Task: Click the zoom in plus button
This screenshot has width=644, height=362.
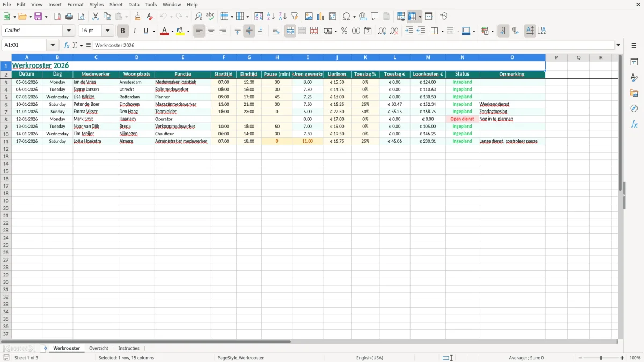Action: 623,358
